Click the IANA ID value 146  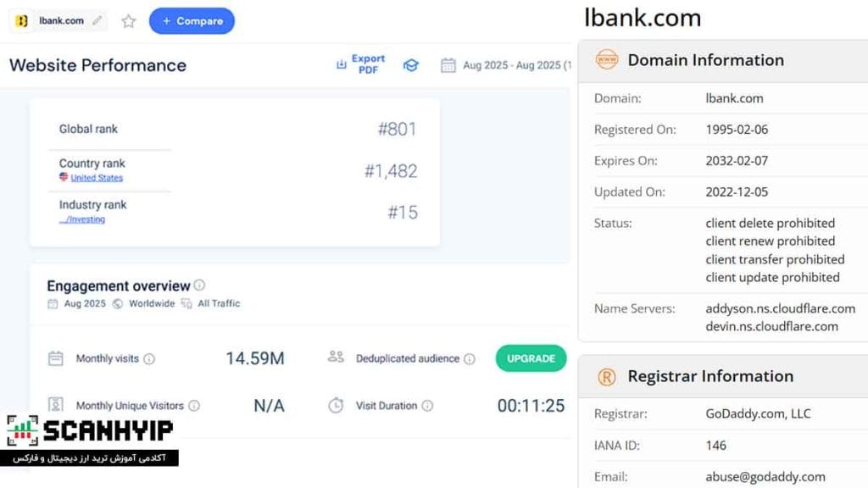click(x=715, y=446)
